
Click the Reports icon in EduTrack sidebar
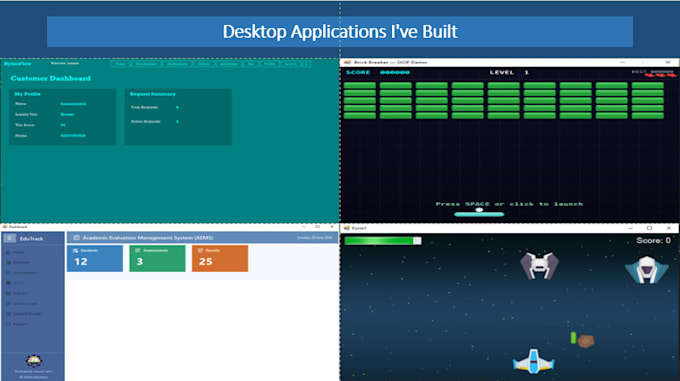pos(8,324)
